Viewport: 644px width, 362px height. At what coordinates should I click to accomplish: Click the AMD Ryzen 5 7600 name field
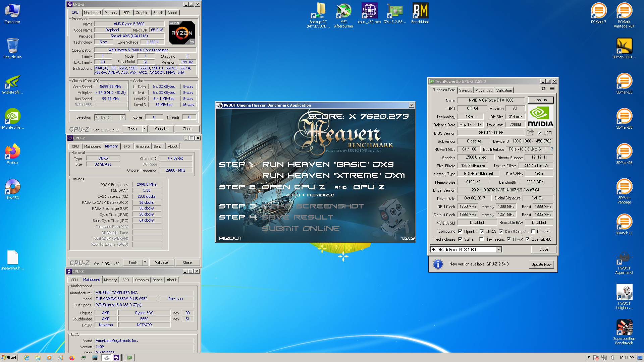(129, 24)
